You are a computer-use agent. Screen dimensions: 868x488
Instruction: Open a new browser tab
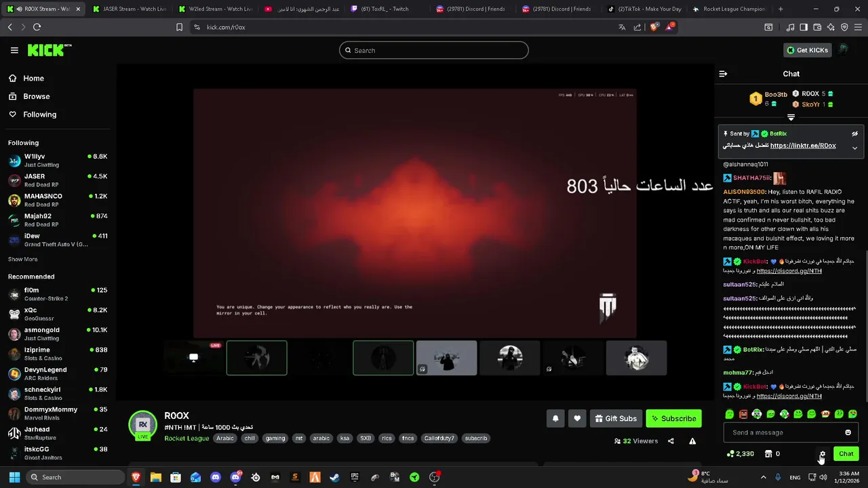click(781, 9)
